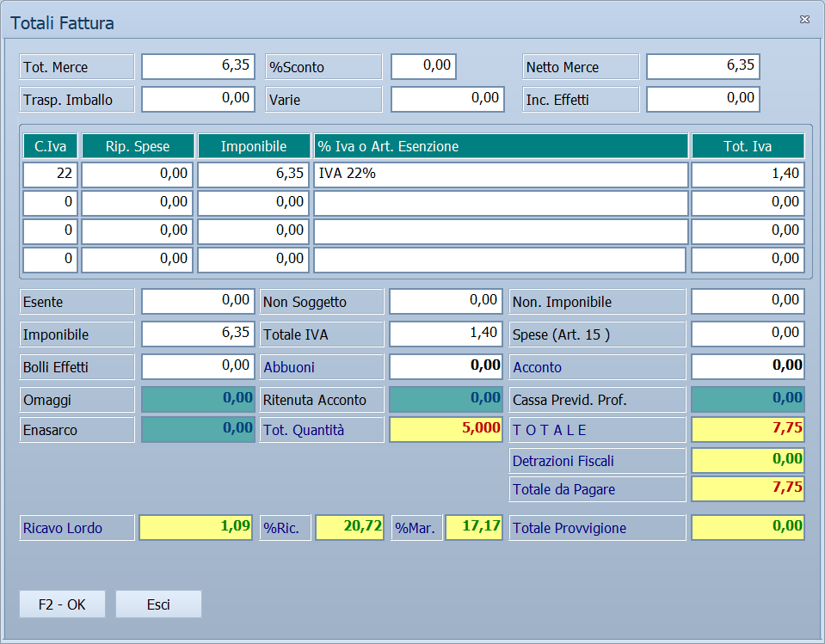Click the Ritenuta Acconto value field
Viewport: 825px width, 644px height.
click(446, 399)
